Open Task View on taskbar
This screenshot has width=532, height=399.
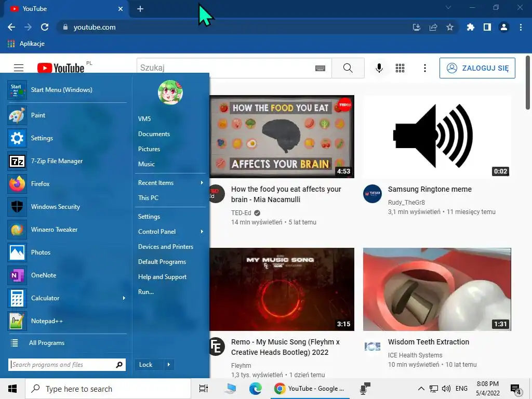click(204, 389)
